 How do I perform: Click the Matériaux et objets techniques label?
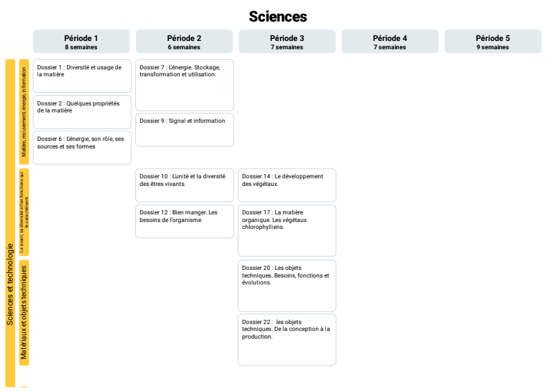24,313
